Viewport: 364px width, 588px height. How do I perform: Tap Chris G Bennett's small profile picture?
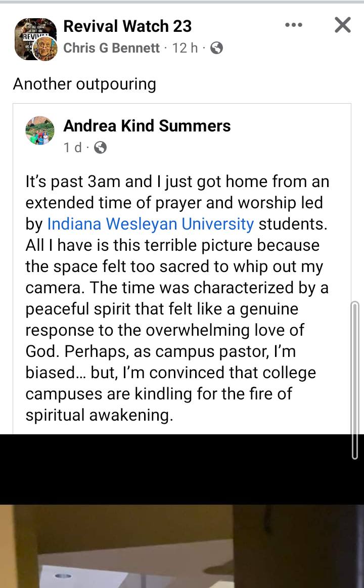pos(44,49)
